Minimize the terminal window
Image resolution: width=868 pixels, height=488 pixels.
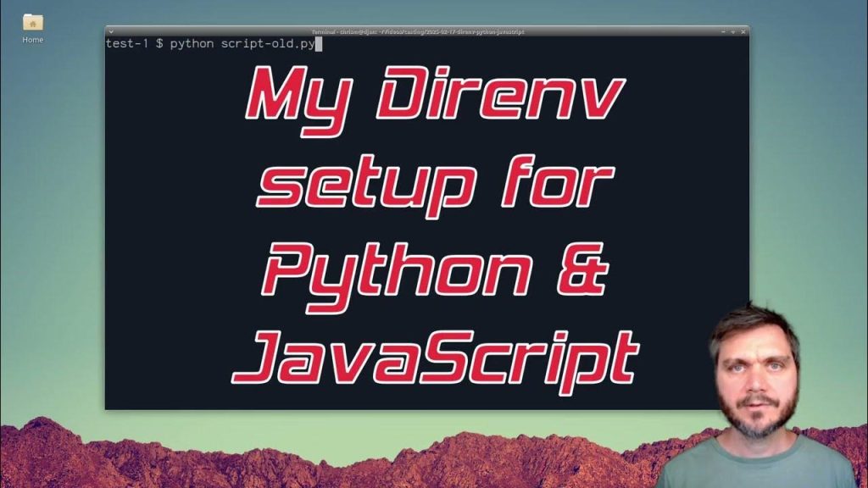[x=723, y=31]
